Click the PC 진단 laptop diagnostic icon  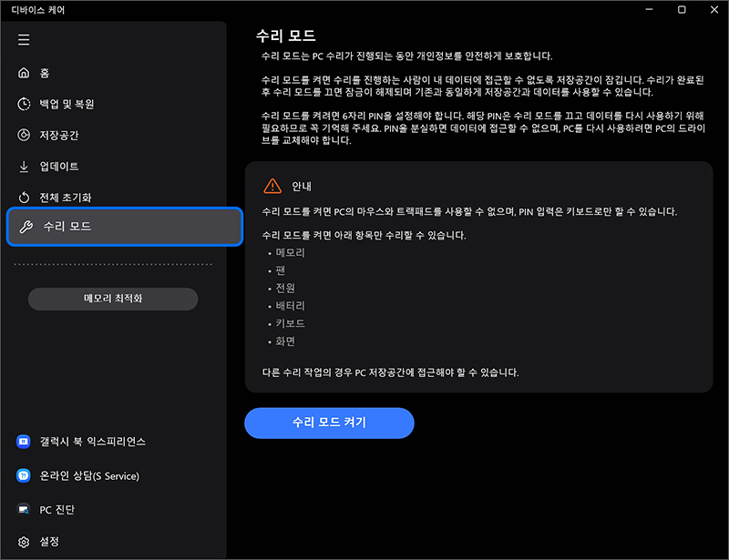pyautogui.click(x=24, y=509)
